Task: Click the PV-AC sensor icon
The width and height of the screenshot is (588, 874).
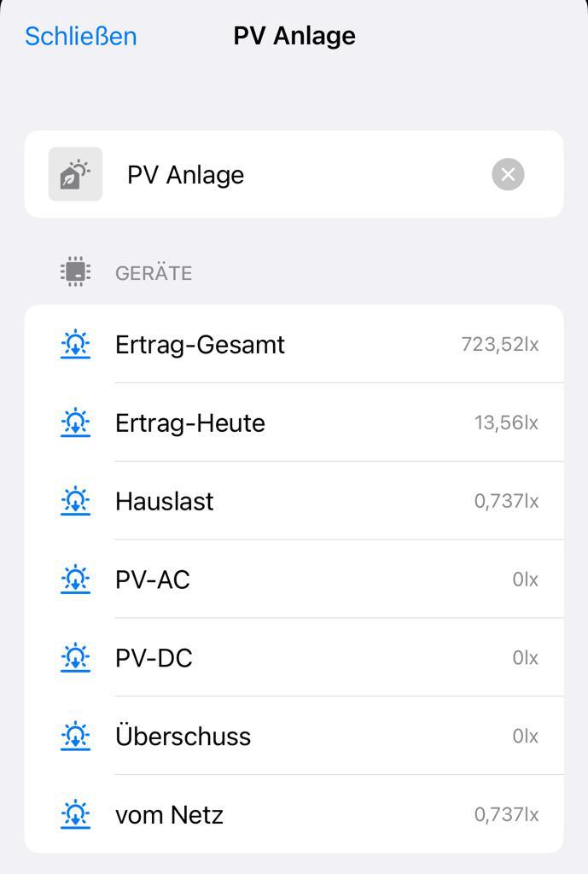Action: 76,580
